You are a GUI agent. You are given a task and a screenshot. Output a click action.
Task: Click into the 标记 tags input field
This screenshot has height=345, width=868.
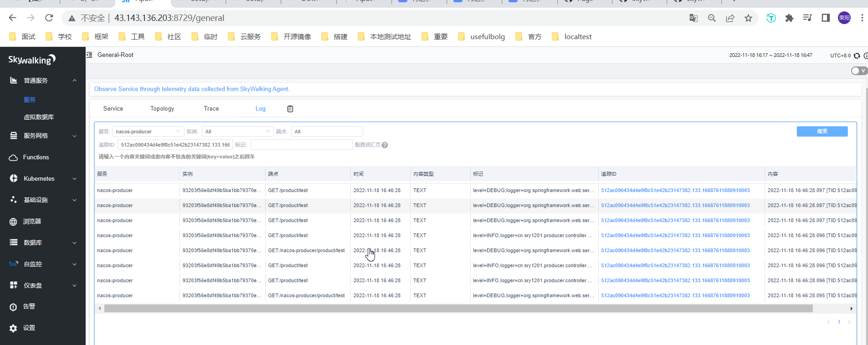click(302, 145)
